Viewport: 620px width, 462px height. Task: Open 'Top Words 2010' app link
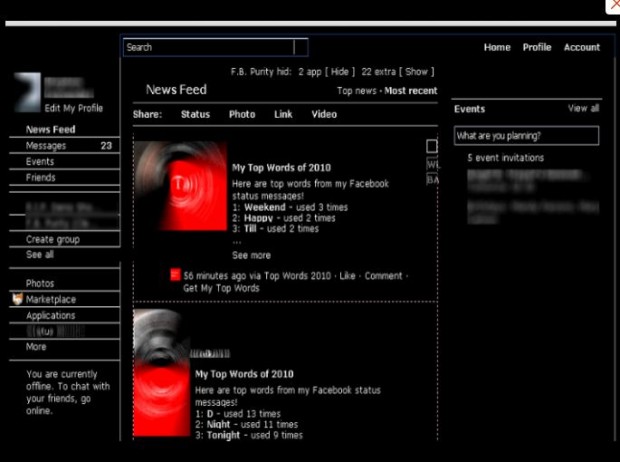click(297, 276)
